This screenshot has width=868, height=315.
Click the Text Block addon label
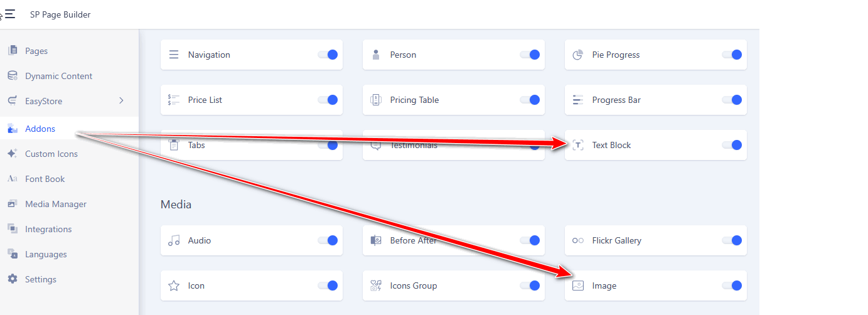(x=611, y=145)
